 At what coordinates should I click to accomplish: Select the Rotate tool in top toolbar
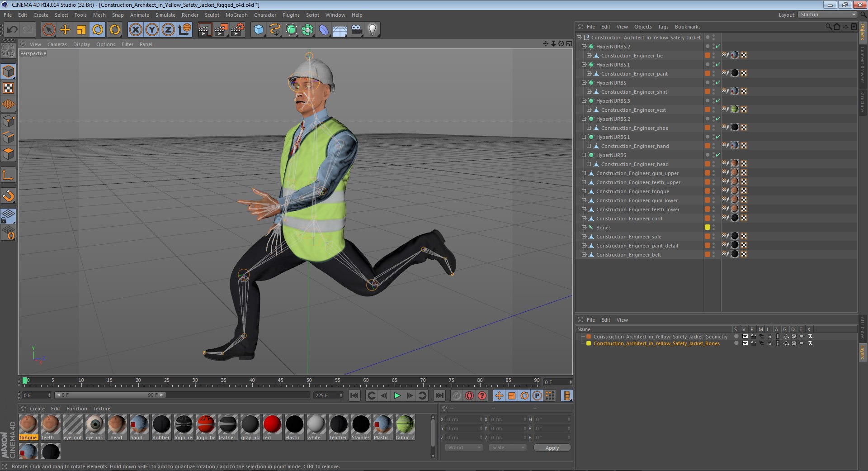[x=98, y=30]
